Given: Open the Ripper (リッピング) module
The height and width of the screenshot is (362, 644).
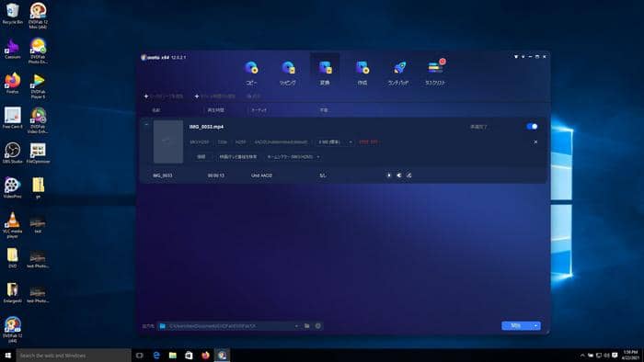Looking at the screenshot, I should coord(287,73).
